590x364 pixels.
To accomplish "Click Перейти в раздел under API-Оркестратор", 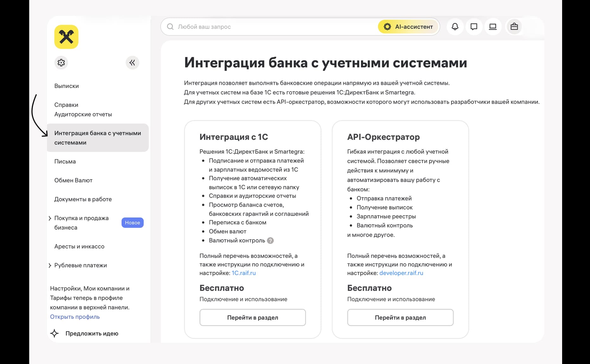I will pyautogui.click(x=400, y=317).
